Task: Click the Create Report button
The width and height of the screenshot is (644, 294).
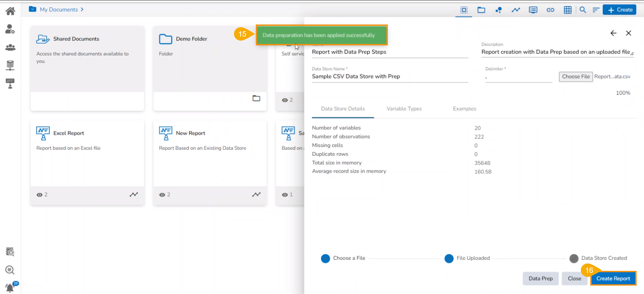Action: click(613, 279)
